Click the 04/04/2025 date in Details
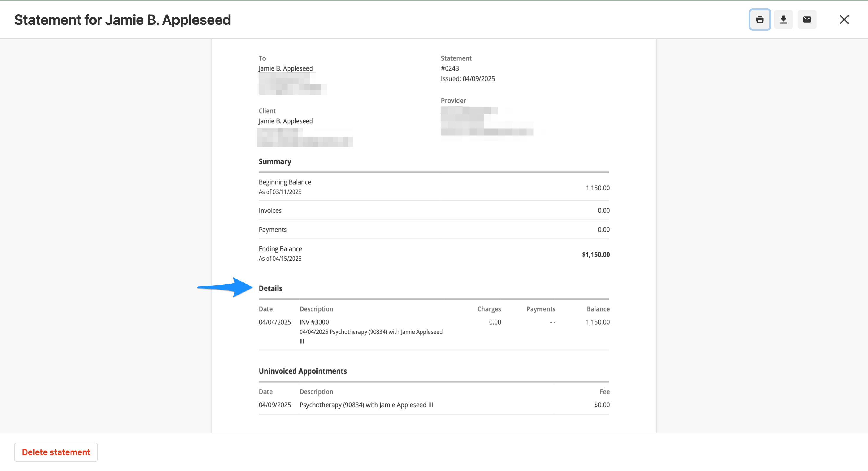 point(275,322)
